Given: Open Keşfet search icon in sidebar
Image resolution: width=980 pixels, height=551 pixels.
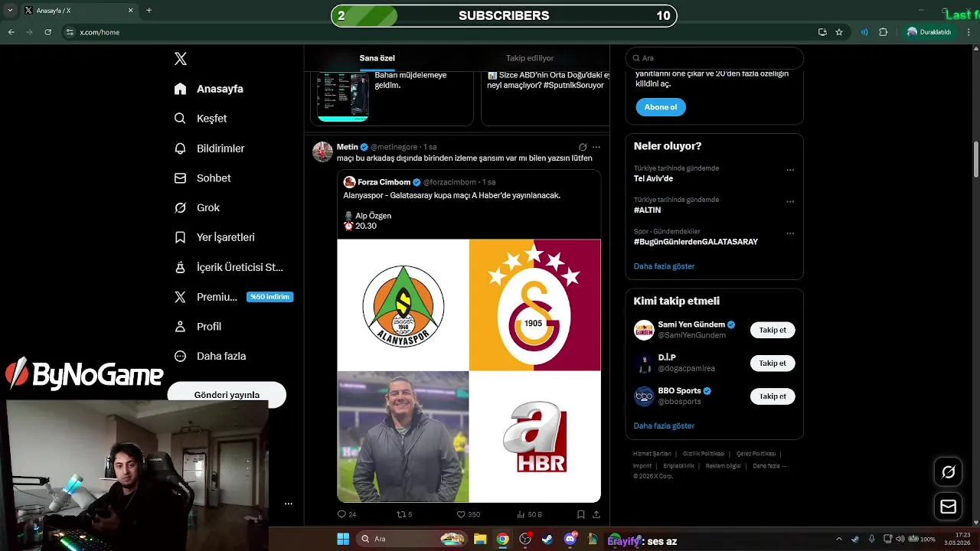Looking at the screenshot, I should pos(180,119).
